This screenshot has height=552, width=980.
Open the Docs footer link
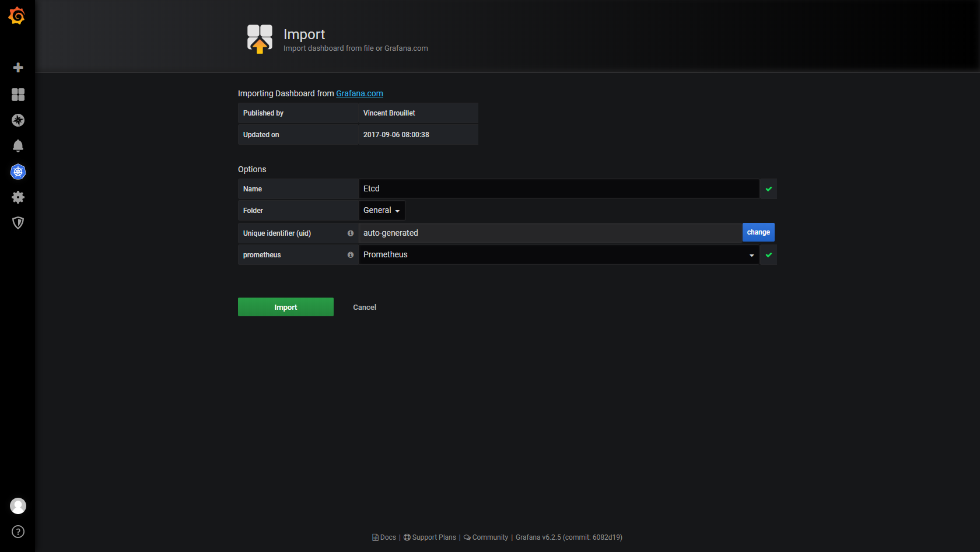[384, 537]
